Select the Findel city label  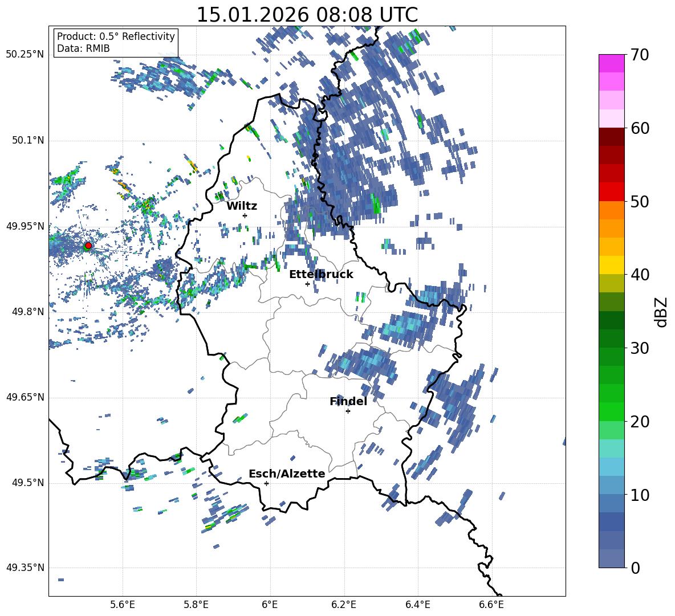tap(348, 401)
